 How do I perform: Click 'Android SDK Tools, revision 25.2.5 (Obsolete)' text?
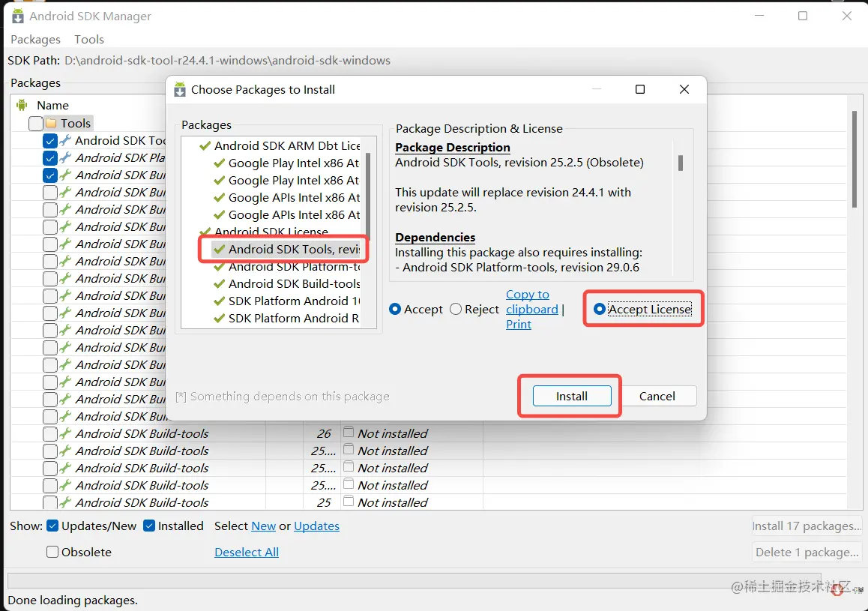(519, 162)
